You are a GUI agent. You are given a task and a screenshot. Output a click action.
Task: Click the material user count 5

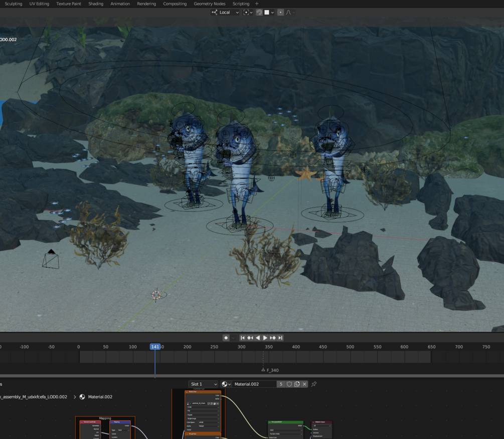click(281, 384)
